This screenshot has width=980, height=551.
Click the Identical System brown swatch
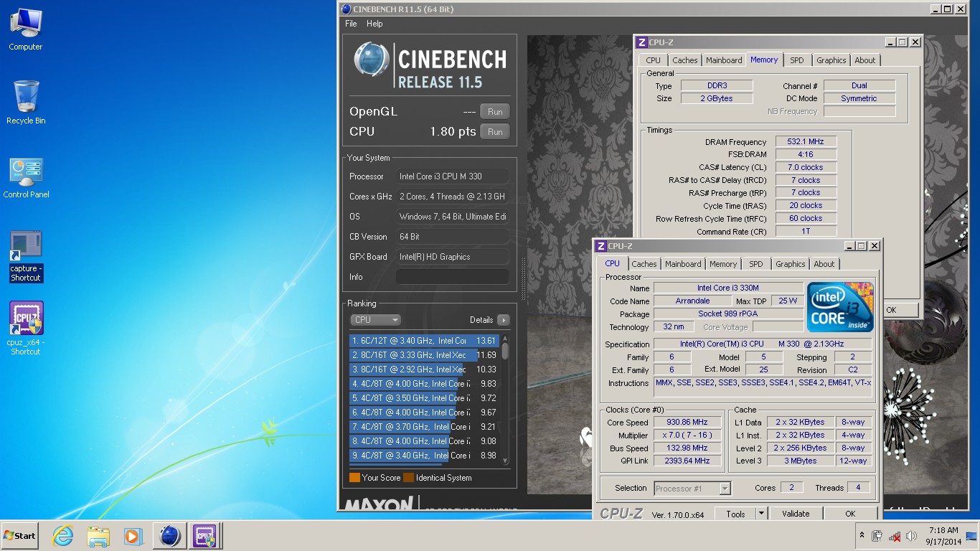408,478
